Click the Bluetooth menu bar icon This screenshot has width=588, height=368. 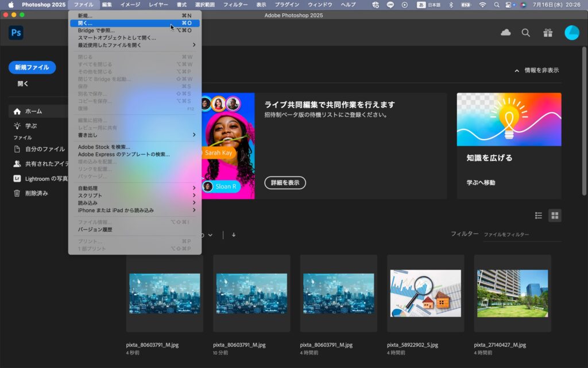[x=451, y=5]
